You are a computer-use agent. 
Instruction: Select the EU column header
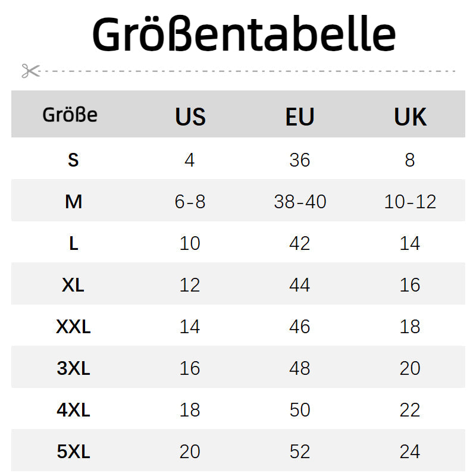coord(300,117)
